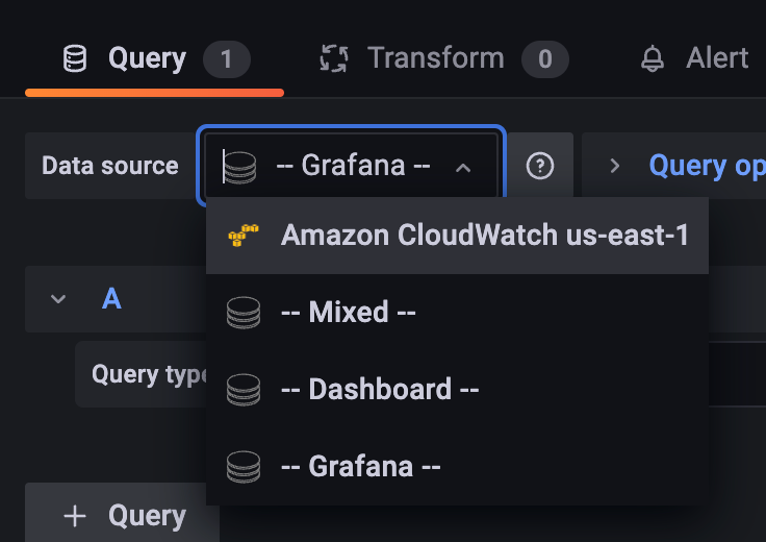Click the query name A
The width and height of the screenshot is (766, 543).
[111, 298]
